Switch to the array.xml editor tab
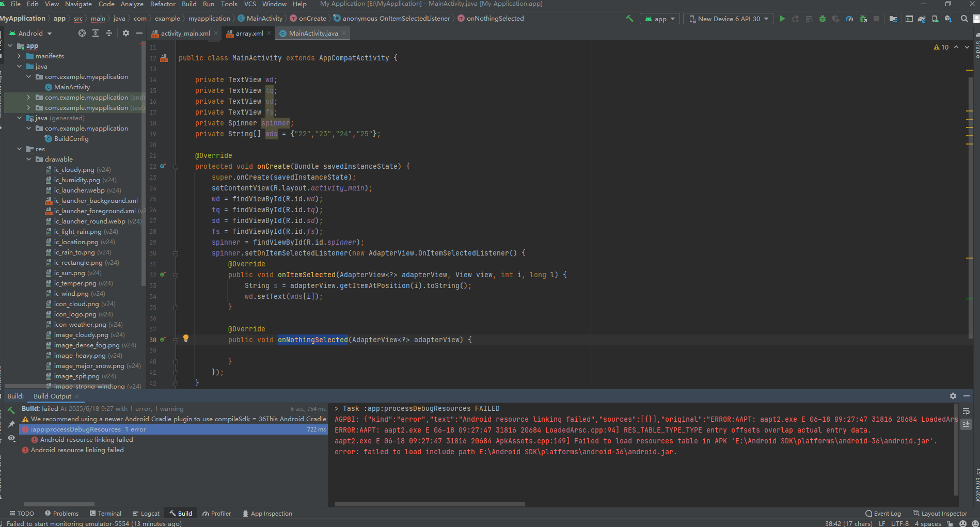Viewport: 980px width, 527px height. pyautogui.click(x=249, y=33)
